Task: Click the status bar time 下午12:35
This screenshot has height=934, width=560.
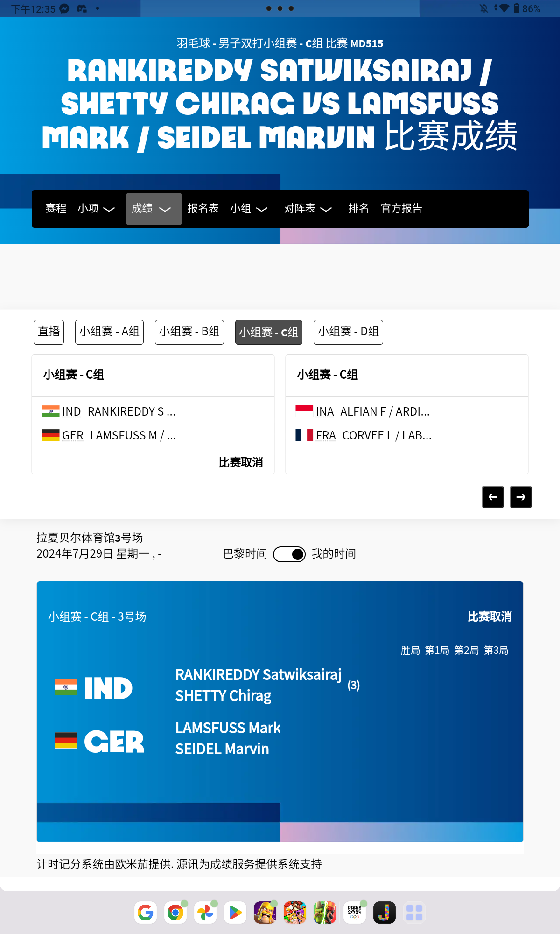Action: [33, 9]
